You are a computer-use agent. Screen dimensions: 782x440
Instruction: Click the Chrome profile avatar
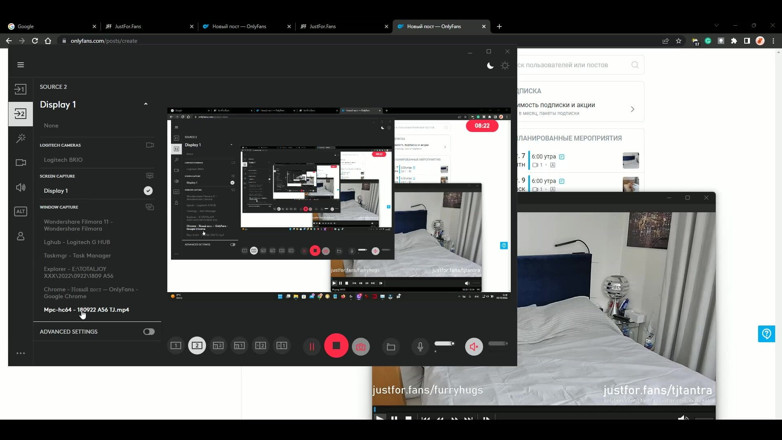(x=760, y=41)
